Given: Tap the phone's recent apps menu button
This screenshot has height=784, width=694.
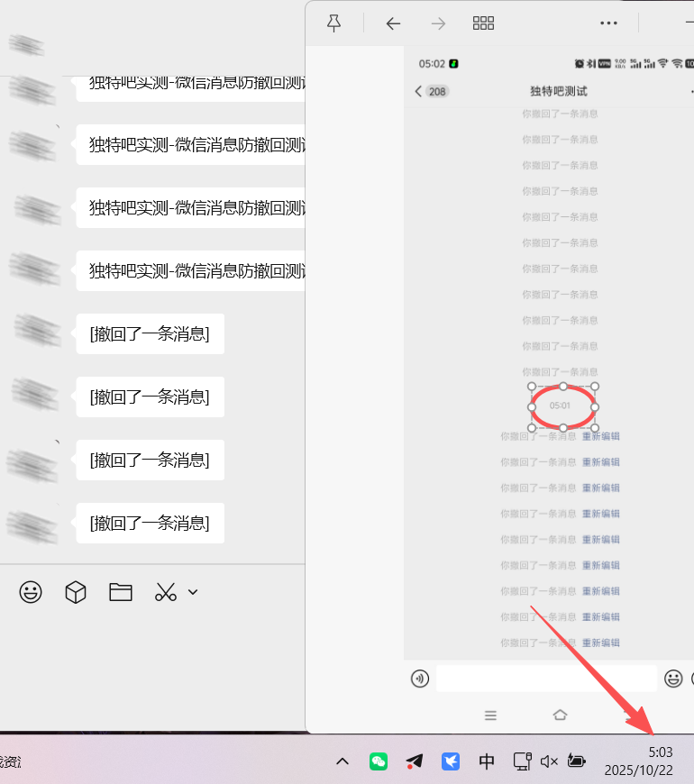Looking at the screenshot, I should coord(490,716).
